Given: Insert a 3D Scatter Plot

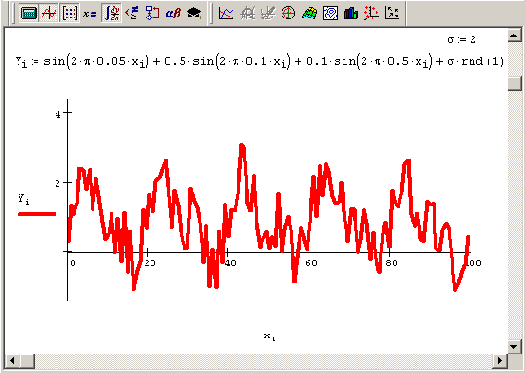Looking at the screenshot, I should [x=371, y=13].
